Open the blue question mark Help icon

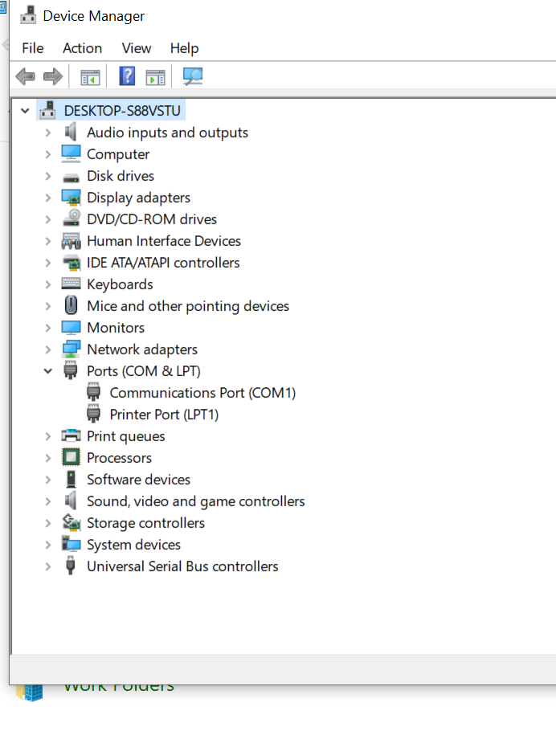[x=127, y=76]
